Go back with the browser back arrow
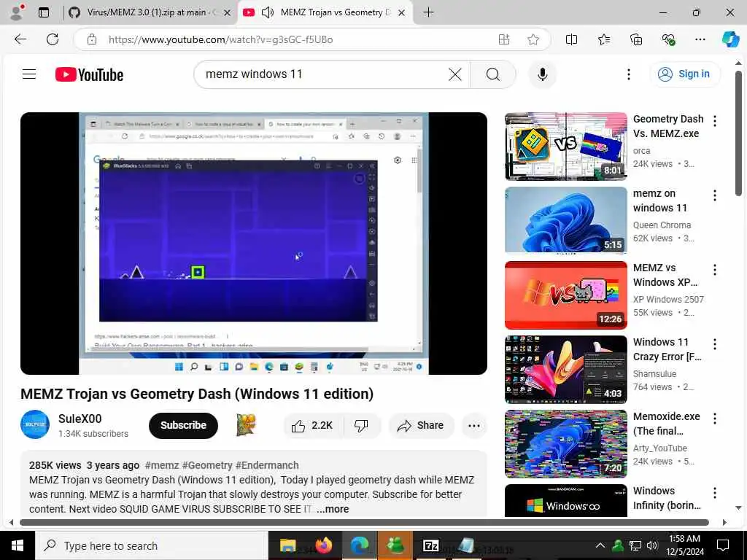Viewport: 747px width, 560px height. click(20, 39)
